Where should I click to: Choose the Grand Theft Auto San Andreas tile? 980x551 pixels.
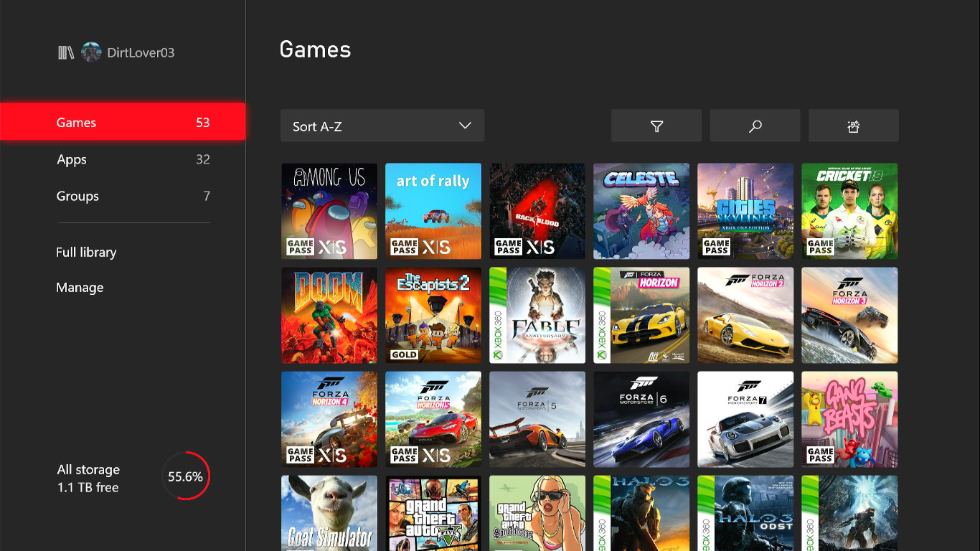pos(537,513)
